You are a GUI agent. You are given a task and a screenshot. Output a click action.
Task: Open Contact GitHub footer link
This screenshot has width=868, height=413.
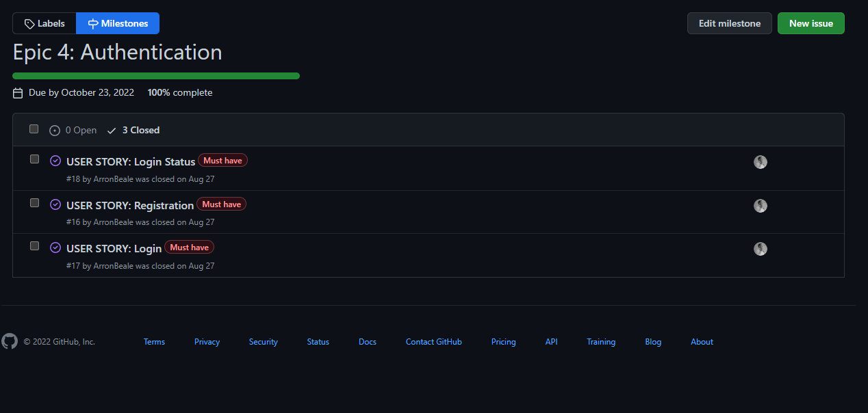pyautogui.click(x=434, y=342)
